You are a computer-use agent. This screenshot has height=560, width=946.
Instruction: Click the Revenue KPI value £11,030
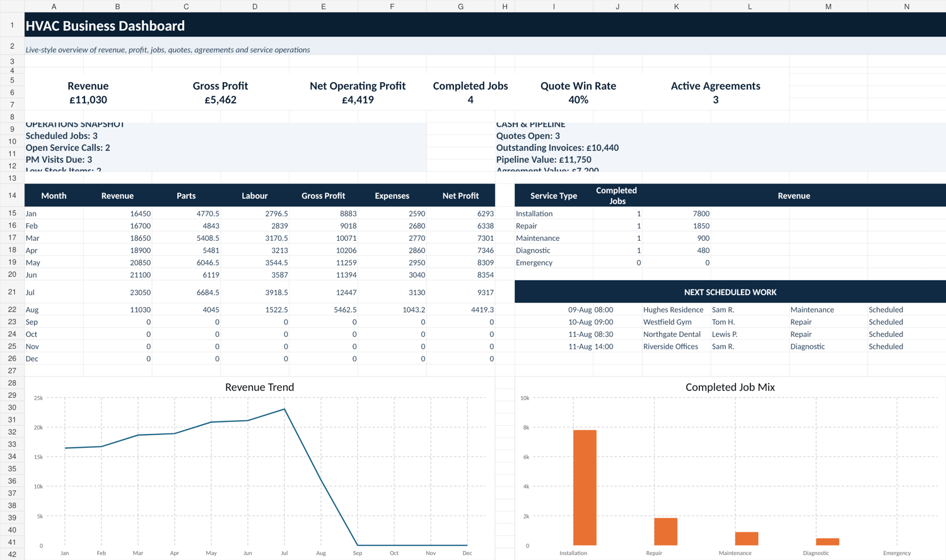(88, 100)
